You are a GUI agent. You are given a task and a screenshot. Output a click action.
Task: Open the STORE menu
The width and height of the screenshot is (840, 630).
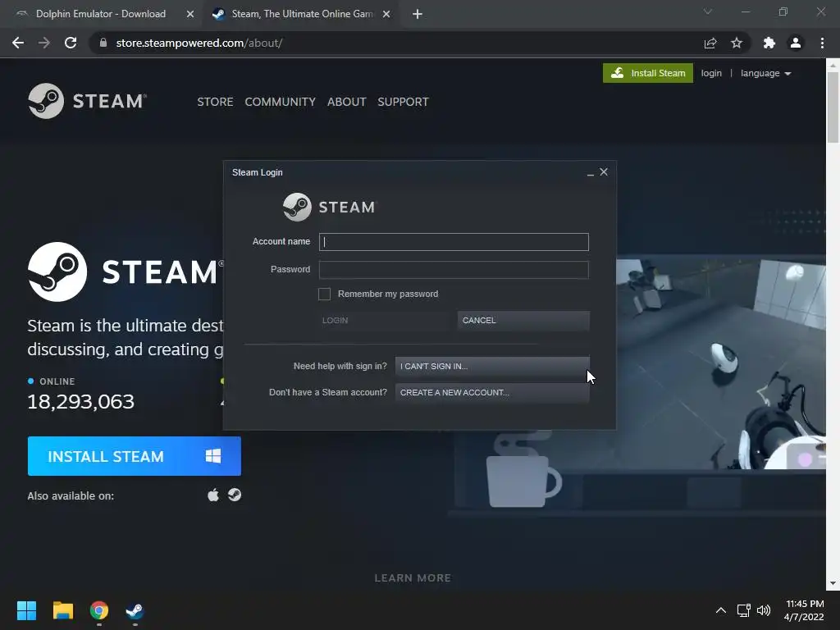[x=215, y=102]
